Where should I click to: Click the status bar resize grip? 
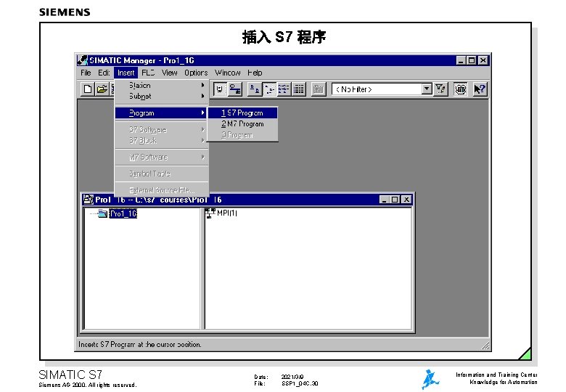point(485,346)
